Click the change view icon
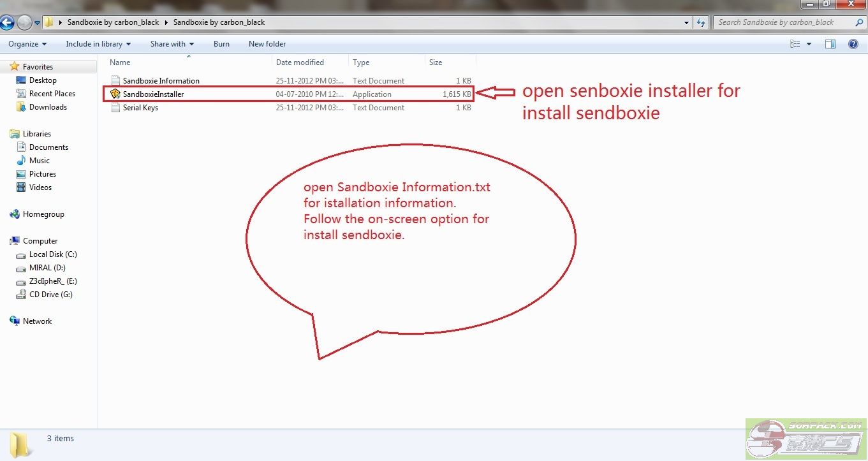Image resolution: width=868 pixels, height=461 pixels. click(795, 44)
